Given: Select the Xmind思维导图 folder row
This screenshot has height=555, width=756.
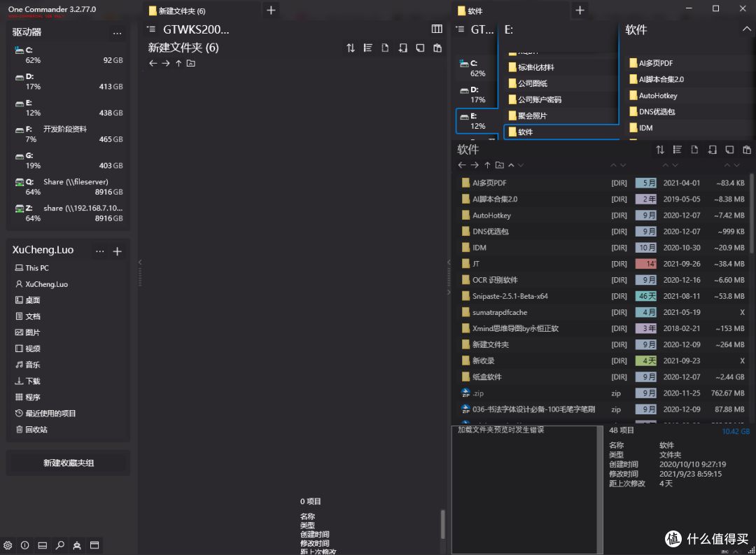Looking at the screenshot, I should coord(602,328).
